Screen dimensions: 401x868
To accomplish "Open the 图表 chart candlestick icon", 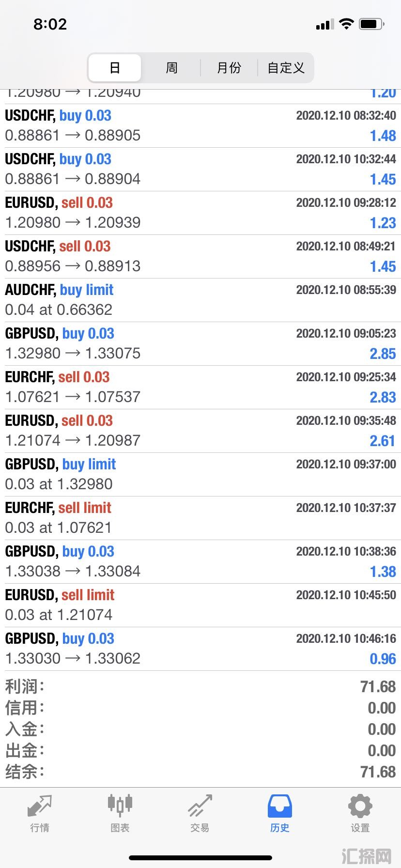I will [120, 806].
